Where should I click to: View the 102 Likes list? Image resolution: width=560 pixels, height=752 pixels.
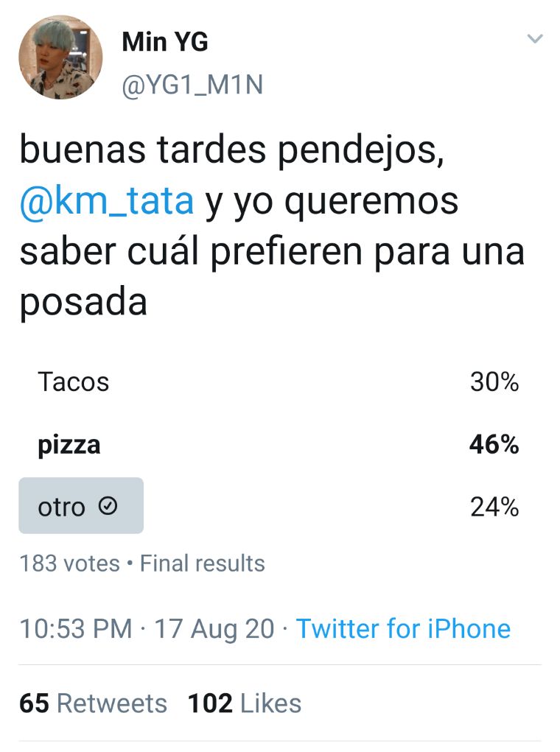[245, 703]
